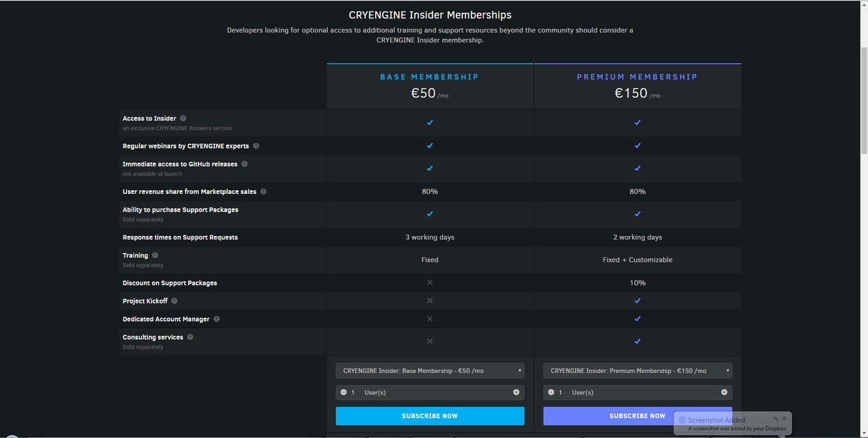Click help icon next to Dedicated Account Manager

click(x=216, y=319)
